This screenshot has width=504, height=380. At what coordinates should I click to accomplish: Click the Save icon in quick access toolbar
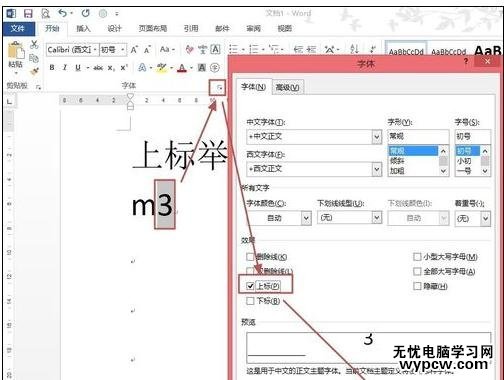[28, 14]
